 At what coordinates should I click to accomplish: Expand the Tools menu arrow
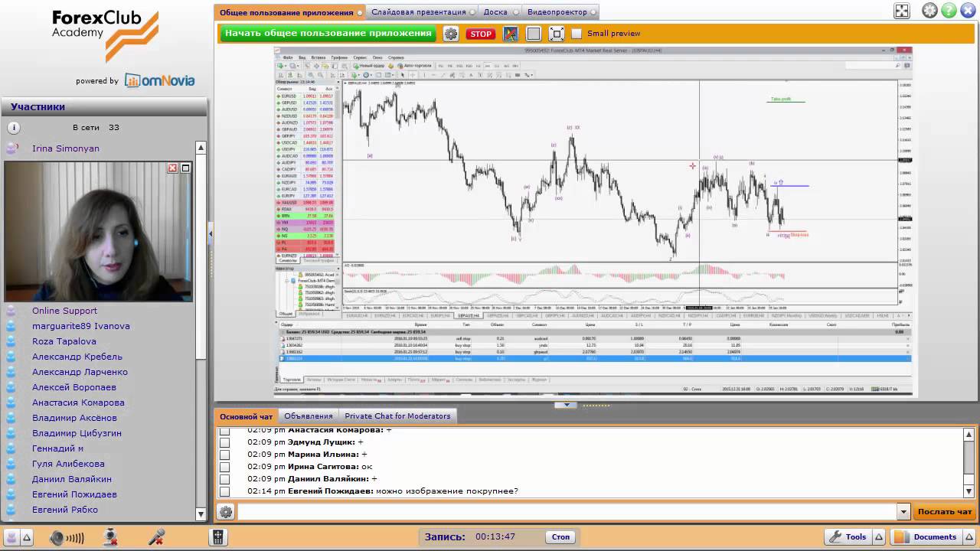pyautogui.click(x=879, y=537)
